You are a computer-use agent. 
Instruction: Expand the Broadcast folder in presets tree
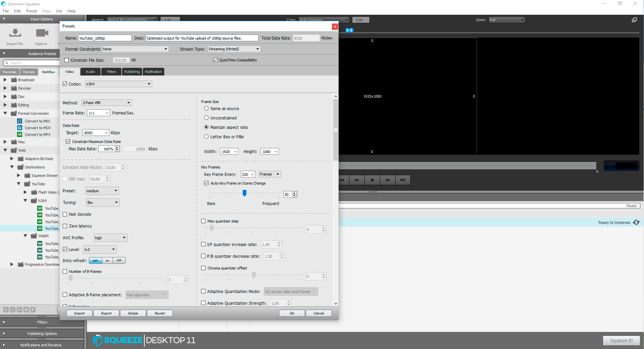pos(5,80)
